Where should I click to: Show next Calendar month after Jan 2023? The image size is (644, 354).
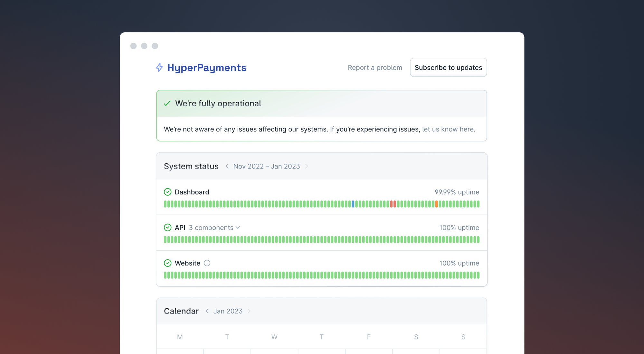click(249, 311)
